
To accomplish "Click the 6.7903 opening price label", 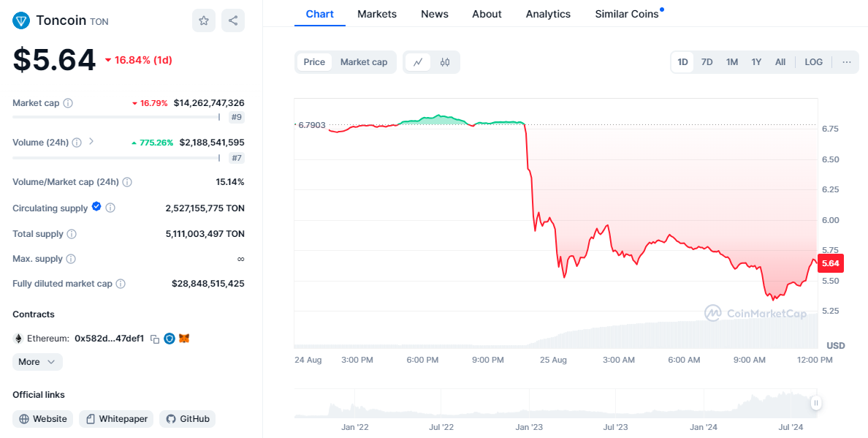I will 312,125.
